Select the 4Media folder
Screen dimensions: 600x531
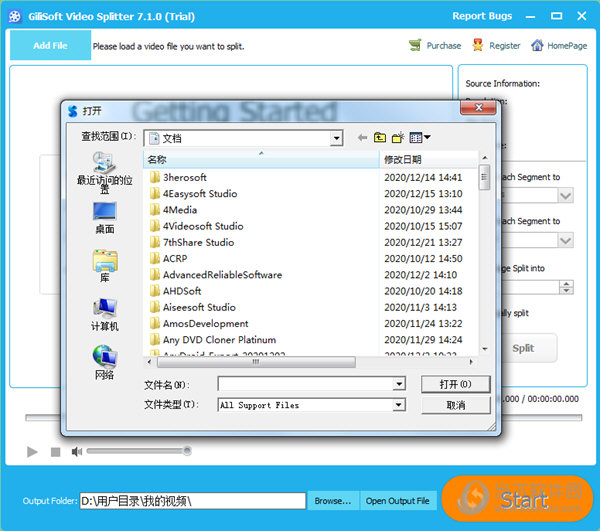point(174,210)
